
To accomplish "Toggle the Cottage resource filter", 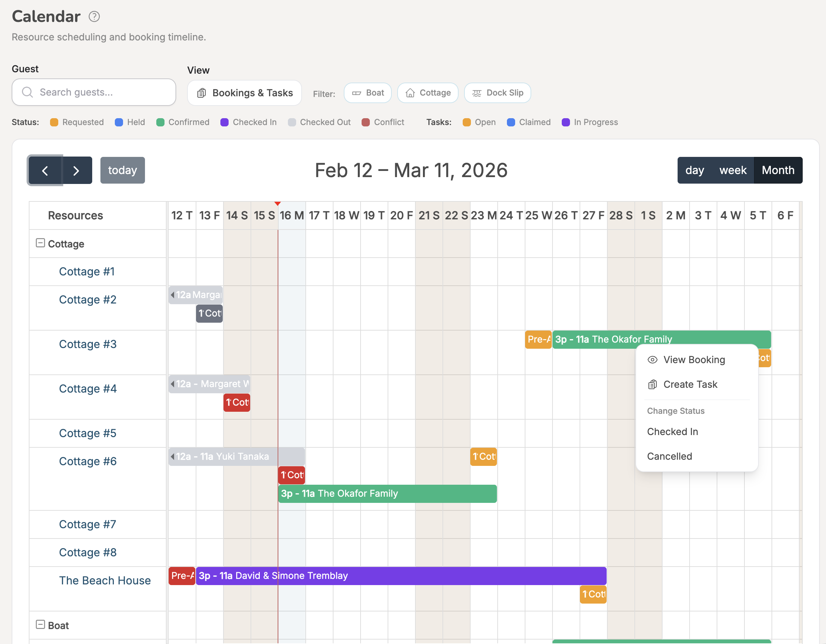I will pos(428,92).
